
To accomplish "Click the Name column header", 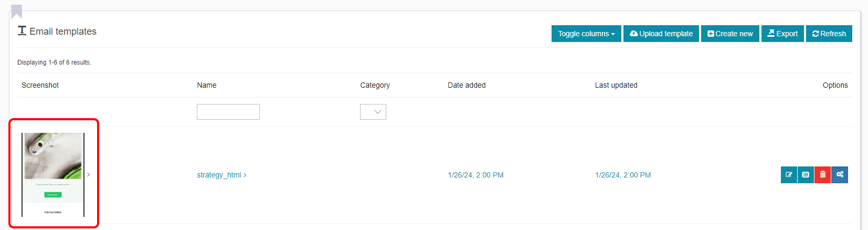I will (x=206, y=85).
